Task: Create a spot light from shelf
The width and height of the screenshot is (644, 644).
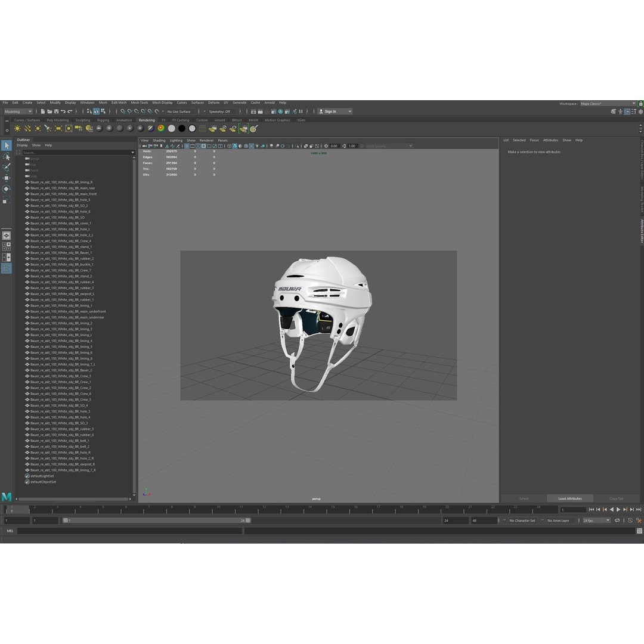Action: [x=48, y=129]
